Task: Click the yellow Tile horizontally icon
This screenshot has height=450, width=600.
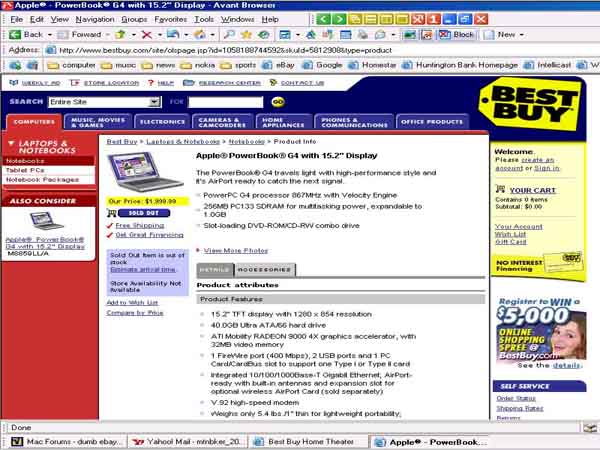Action: click(x=370, y=19)
